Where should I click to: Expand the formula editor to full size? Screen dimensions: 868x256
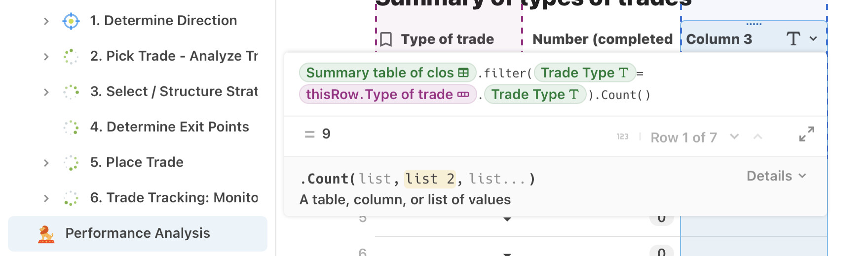(x=806, y=134)
